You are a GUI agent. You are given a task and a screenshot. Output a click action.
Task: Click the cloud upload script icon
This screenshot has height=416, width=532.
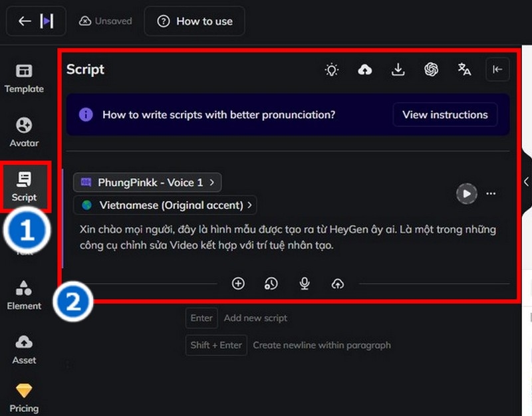tap(364, 70)
